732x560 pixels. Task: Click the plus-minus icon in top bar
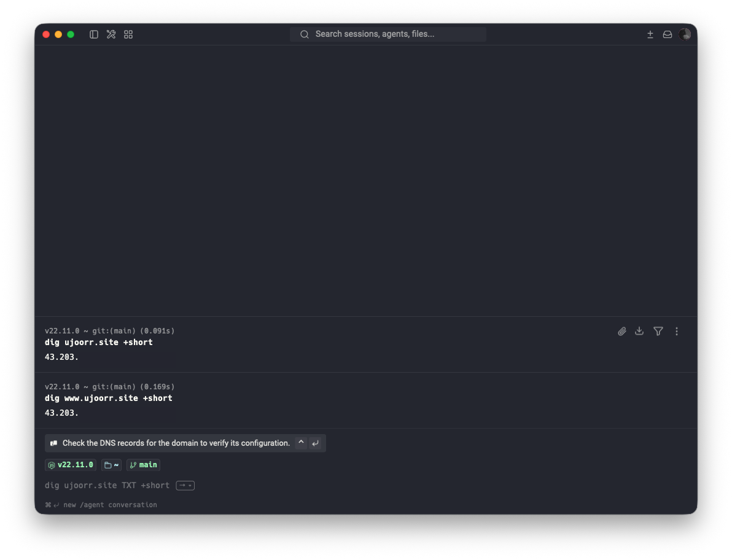click(x=650, y=34)
